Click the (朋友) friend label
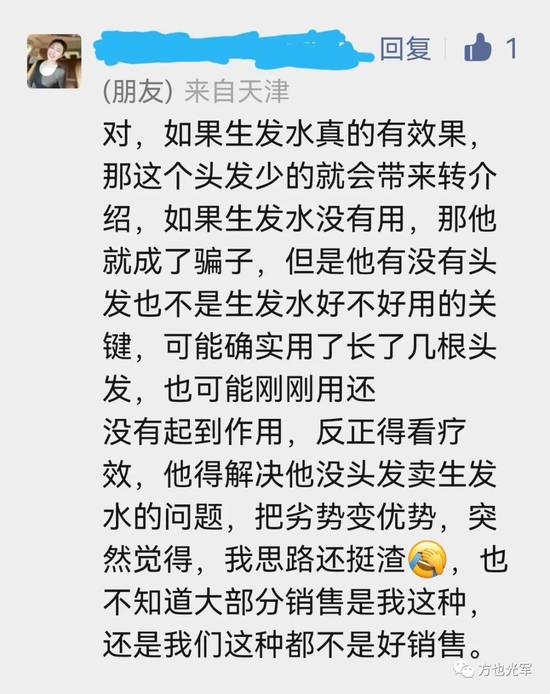Viewport: 550px width, 694px height. click(x=138, y=92)
